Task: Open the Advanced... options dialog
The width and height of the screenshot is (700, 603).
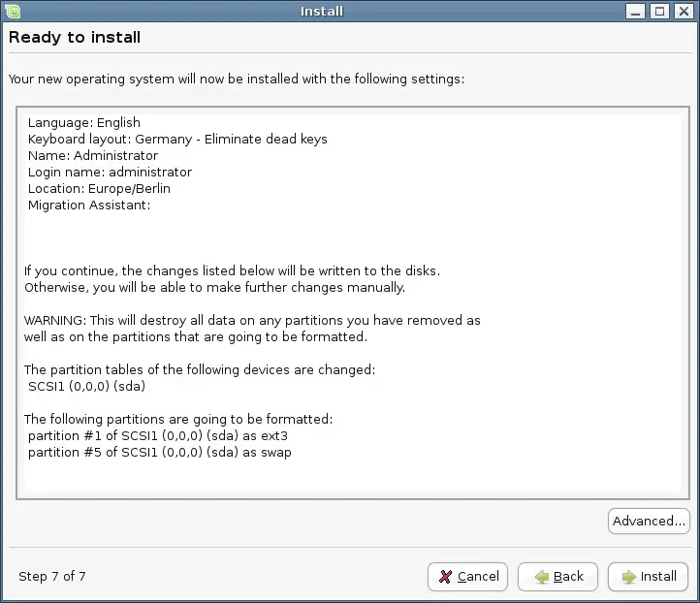Action: 649,521
